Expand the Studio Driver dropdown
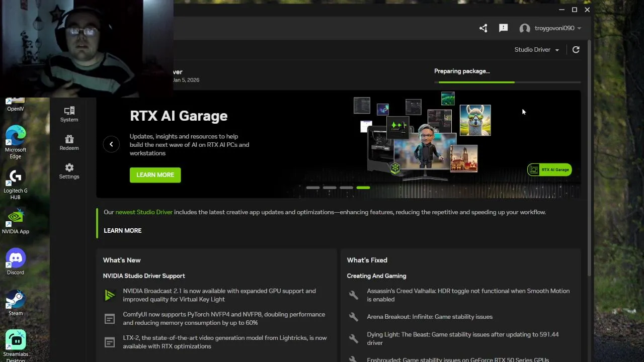 537,49
